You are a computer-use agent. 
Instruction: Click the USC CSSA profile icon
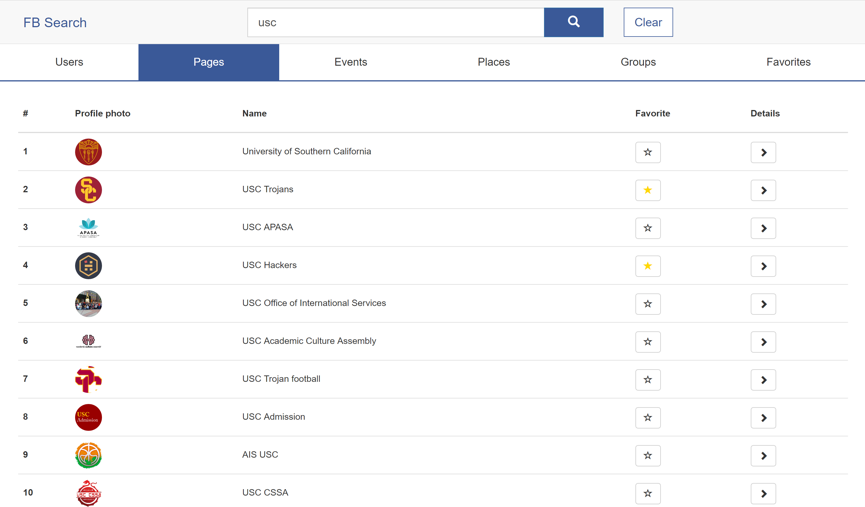(88, 493)
